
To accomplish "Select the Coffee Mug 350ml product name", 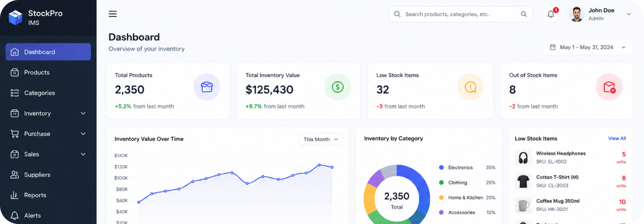I will [x=558, y=201].
